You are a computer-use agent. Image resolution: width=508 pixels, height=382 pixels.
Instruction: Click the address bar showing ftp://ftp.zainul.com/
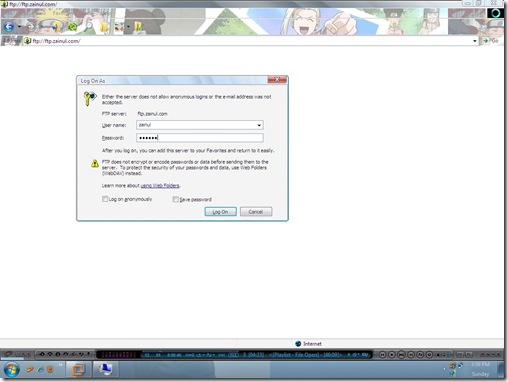point(250,41)
